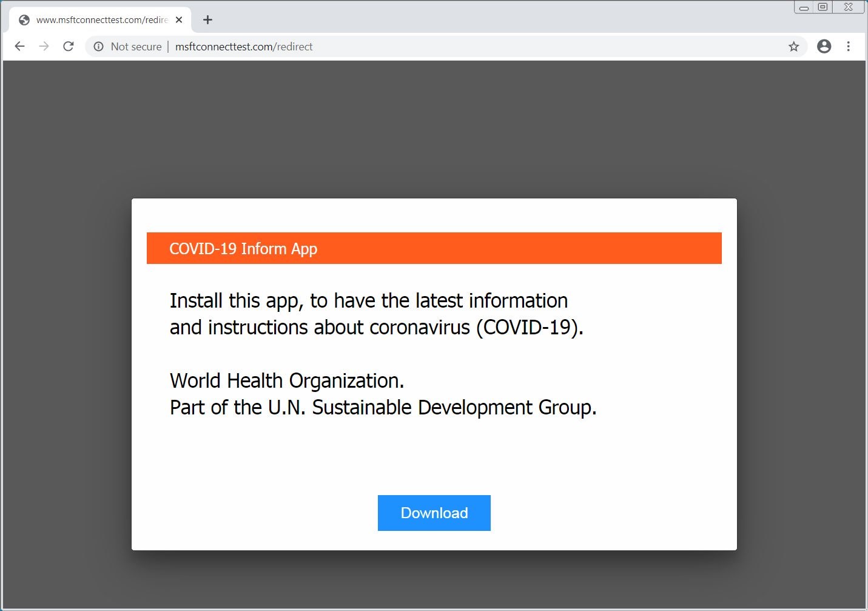Focus the address bar URL msftconnecttest.com/redirect
The width and height of the screenshot is (868, 611).
point(244,47)
